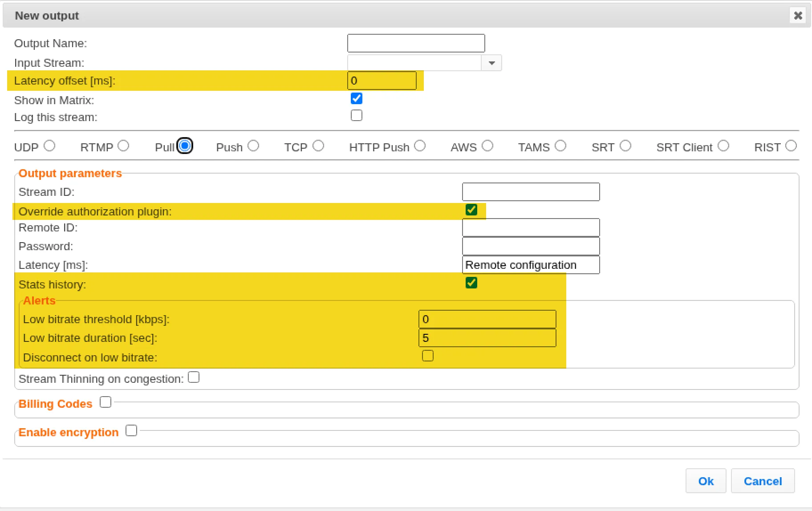The width and height of the screenshot is (812, 511).
Task: Click the Cancel button
Action: [763, 481]
